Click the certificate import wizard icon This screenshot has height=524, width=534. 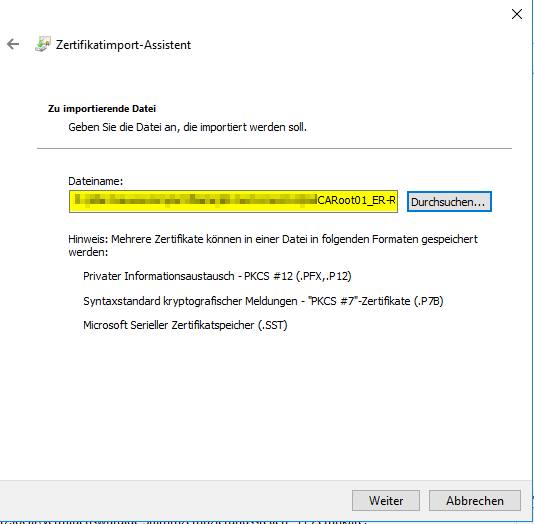click(43, 44)
